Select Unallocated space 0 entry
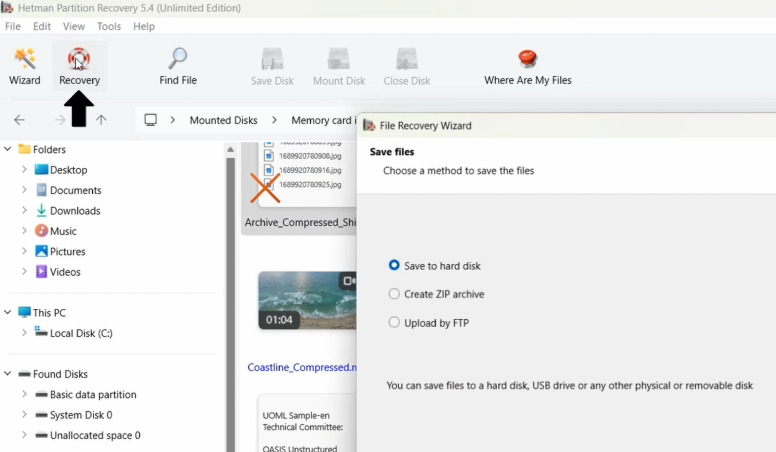776x452 pixels. pyautogui.click(x=87, y=435)
